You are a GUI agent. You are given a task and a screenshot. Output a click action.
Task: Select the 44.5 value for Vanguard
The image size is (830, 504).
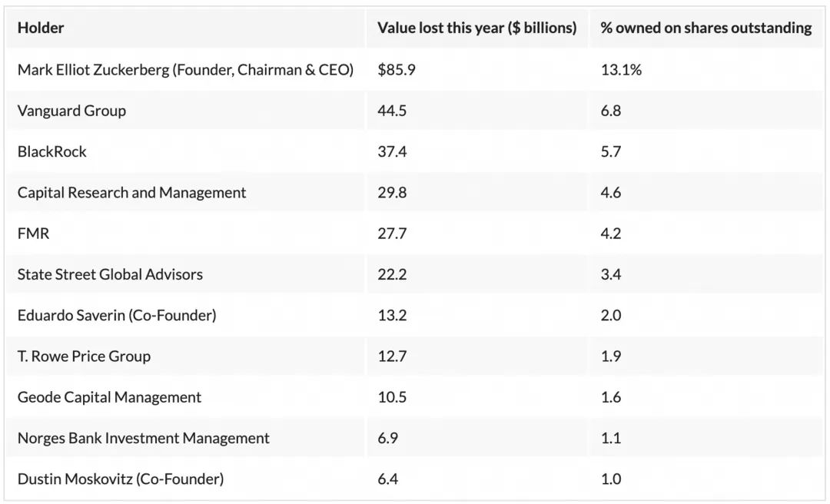tap(392, 111)
